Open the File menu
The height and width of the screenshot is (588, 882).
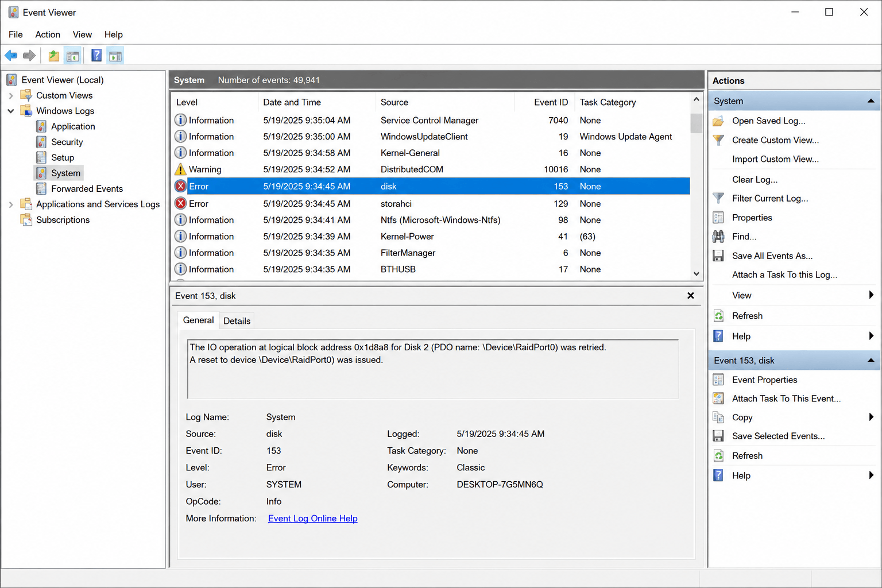16,34
